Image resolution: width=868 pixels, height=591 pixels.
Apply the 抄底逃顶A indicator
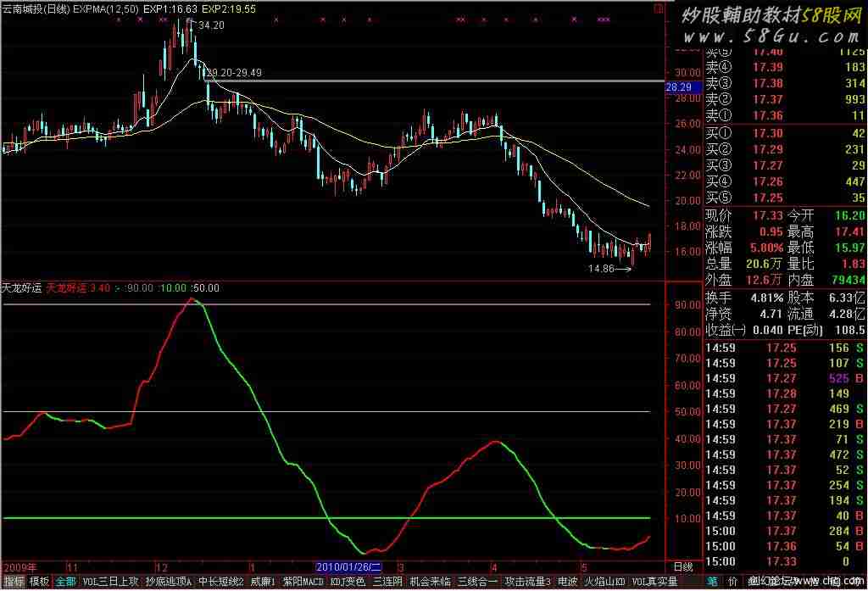[x=169, y=582]
